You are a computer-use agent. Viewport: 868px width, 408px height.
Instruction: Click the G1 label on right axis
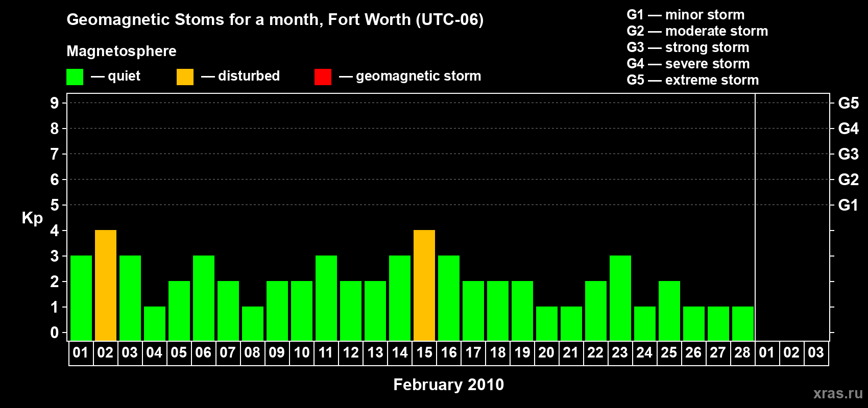(849, 205)
